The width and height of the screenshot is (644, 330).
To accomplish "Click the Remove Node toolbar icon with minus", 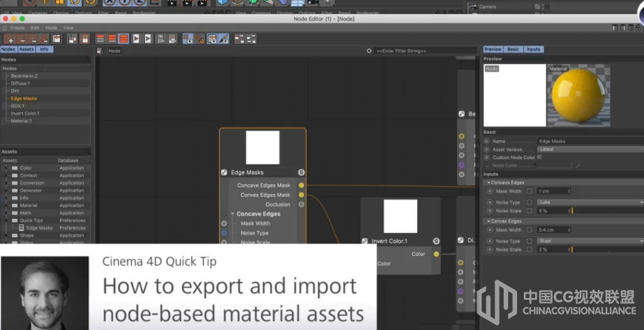I will pos(20,39).
